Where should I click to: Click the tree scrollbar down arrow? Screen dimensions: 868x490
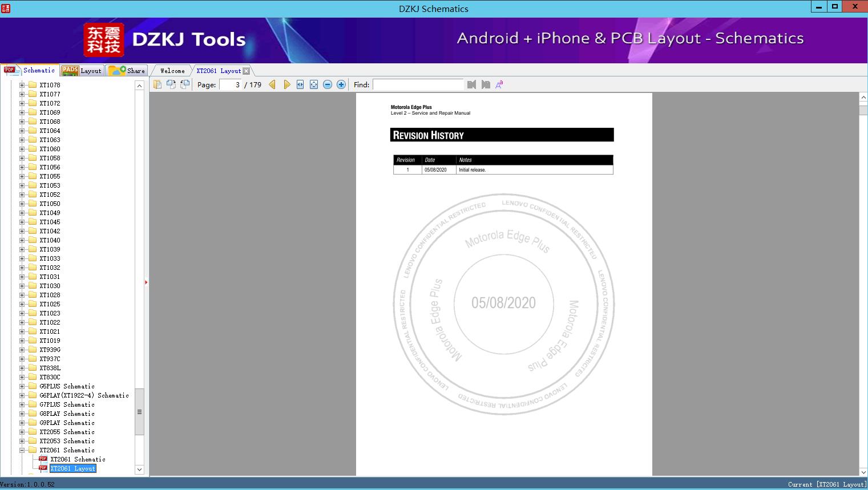[x=139, y=469]
